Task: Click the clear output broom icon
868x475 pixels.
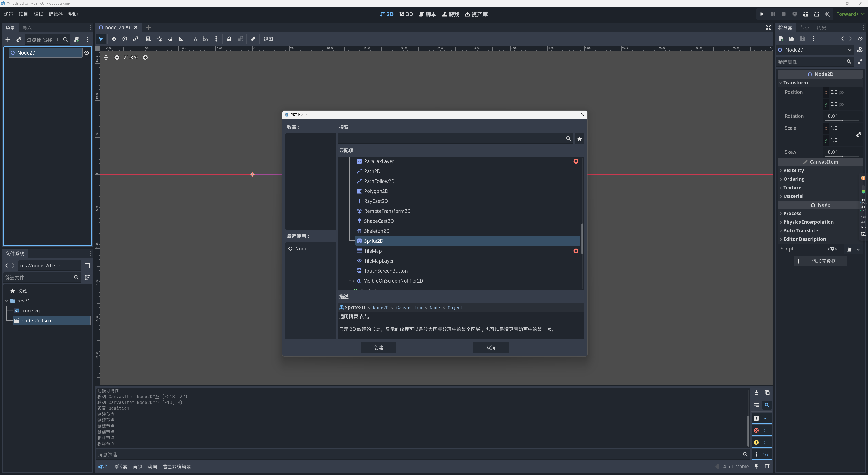Action: coord(756,393)
